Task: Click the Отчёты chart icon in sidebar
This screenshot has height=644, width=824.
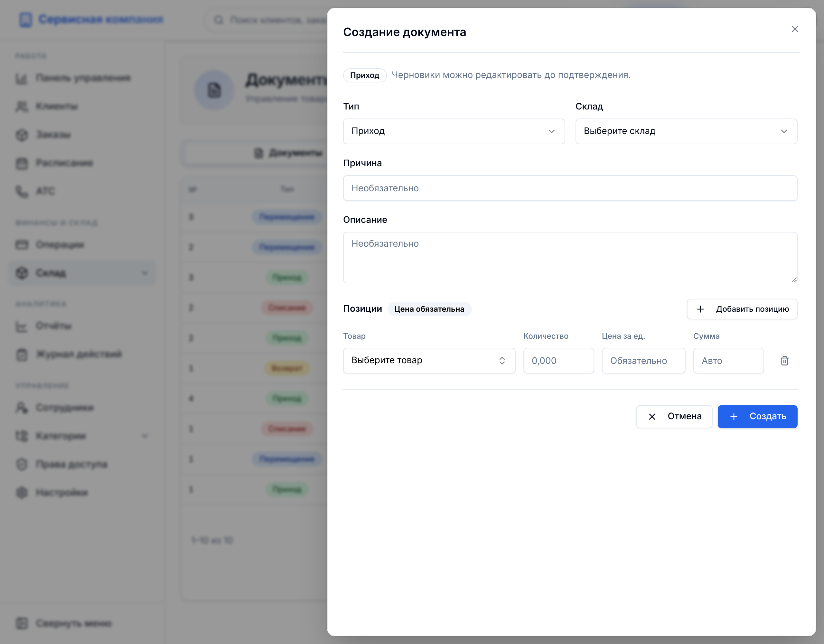Action: (x=22, y=326)
